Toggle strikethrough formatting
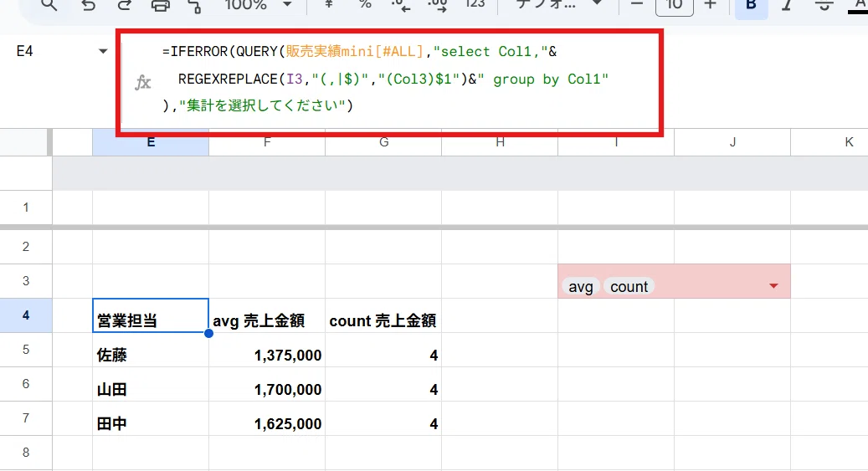Image resolution: width=868 pixels, height=471 pixels. (824, 5)
